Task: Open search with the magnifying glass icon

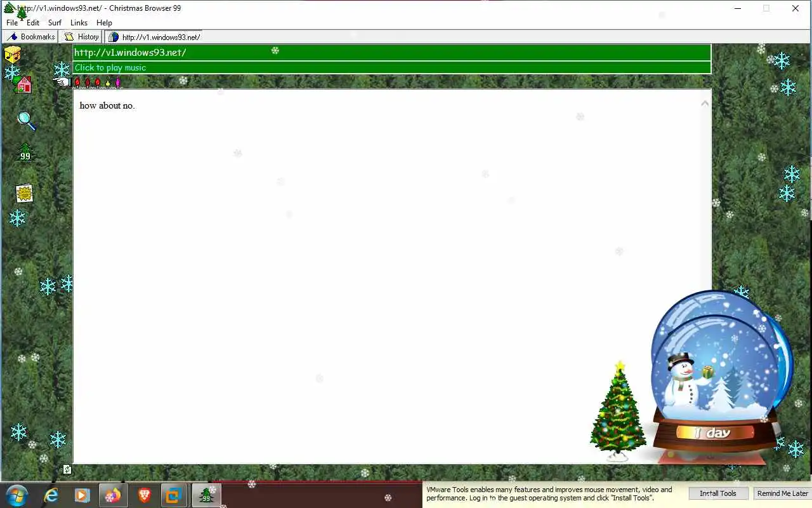Action: [x=26, y=120]
